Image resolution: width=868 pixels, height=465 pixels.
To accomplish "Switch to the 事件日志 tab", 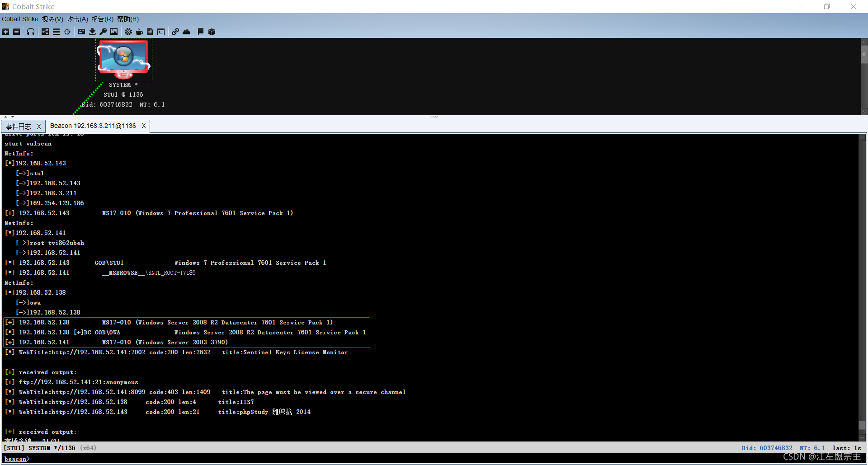I will [x=19, y=127].
